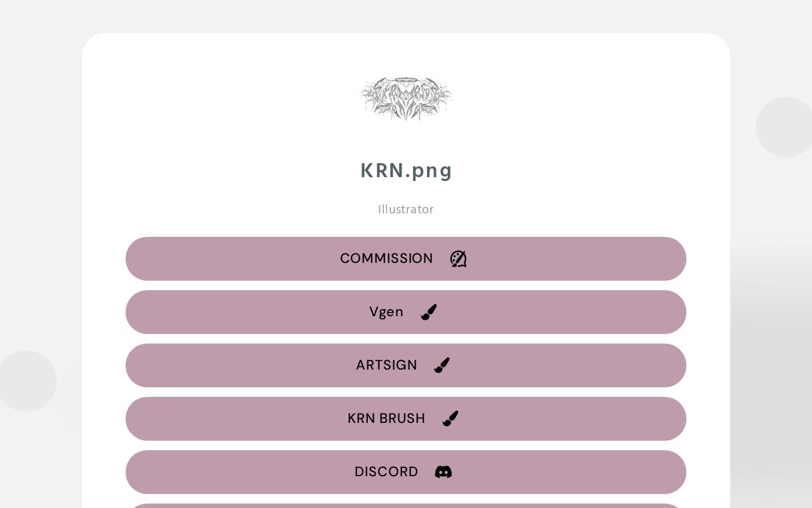
Task: Click the paintbrush icon beside Vgen
Action: point(429,312)
